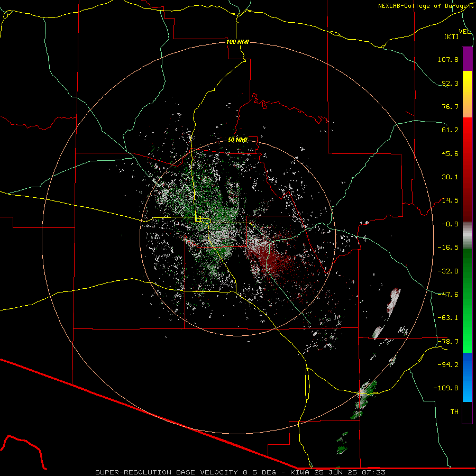Click the [KT] units label
This screenshot has height=476, width=476.
(x=452, y=36)
